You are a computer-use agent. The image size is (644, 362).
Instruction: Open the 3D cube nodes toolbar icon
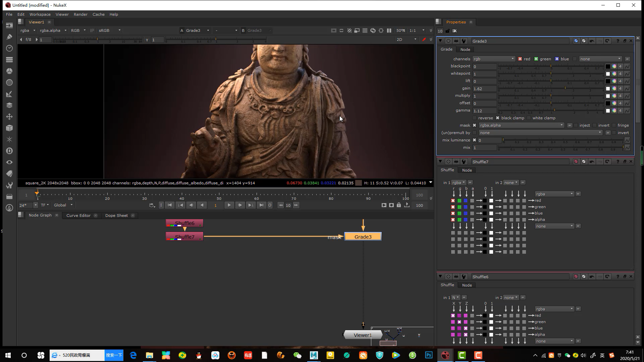9,128
